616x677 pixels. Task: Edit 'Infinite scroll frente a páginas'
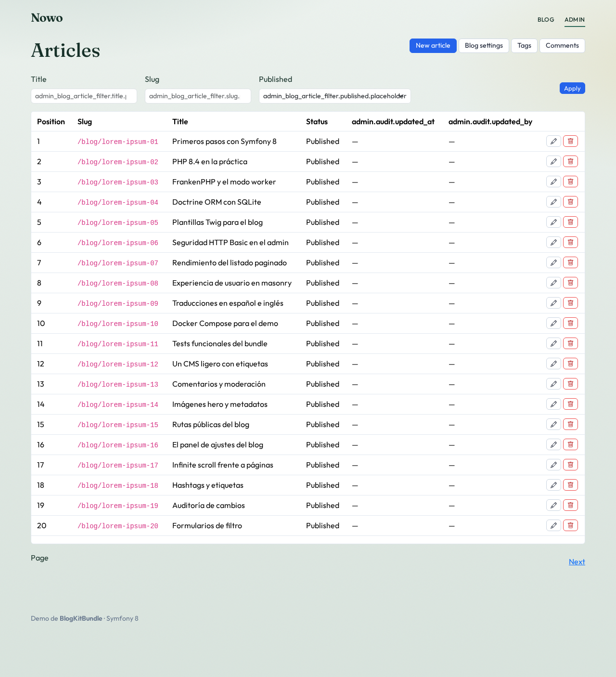[553, 465]
